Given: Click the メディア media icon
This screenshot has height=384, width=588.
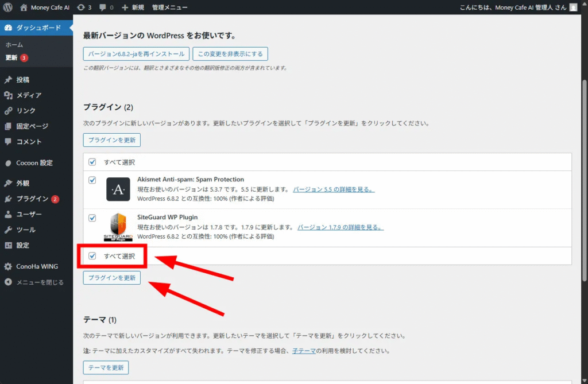Looking at the screenshot, I should tap(8, 95).
